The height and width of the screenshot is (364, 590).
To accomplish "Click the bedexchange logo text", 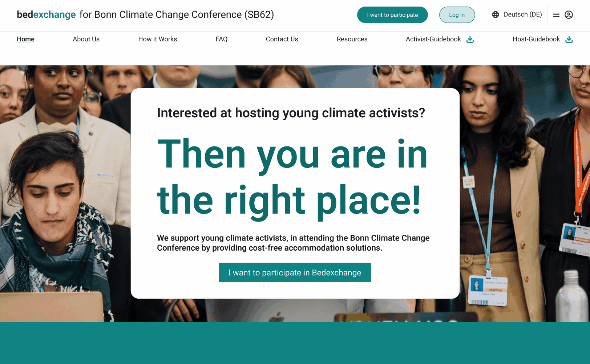I will tap(46, 15).
